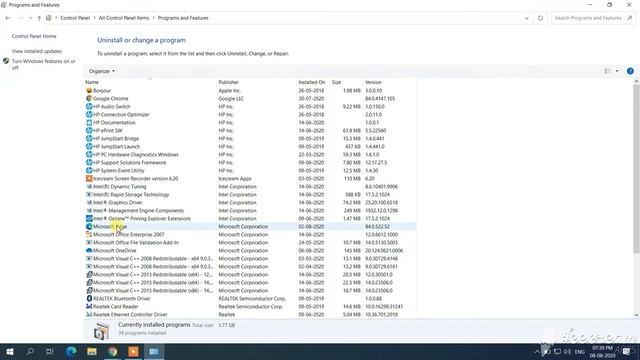Click the REALTEK Bluetooth Driver icon

[89, 298]
